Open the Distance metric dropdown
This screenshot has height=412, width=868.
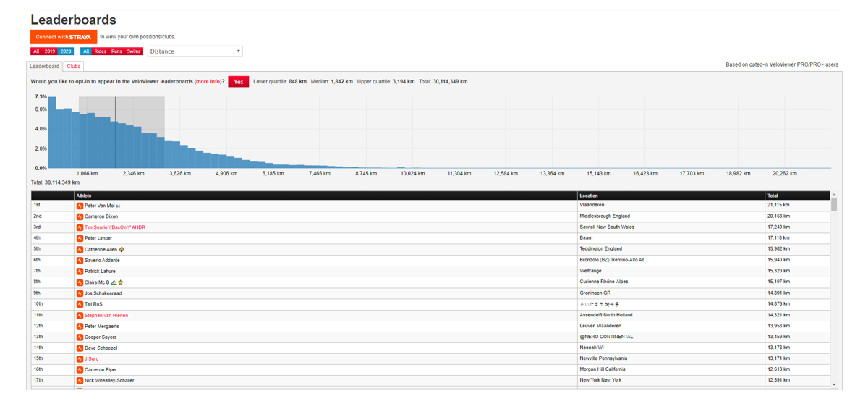pos(195,51)
